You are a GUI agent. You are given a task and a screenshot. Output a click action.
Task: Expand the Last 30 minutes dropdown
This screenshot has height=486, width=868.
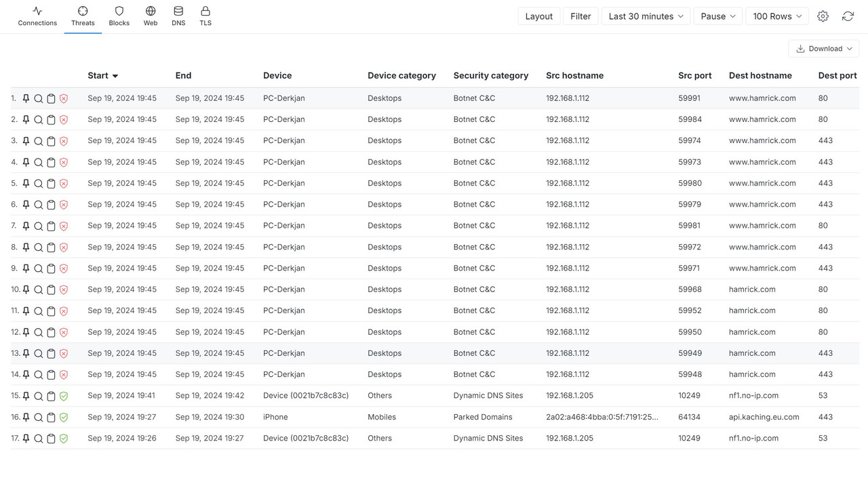point(646,16)
